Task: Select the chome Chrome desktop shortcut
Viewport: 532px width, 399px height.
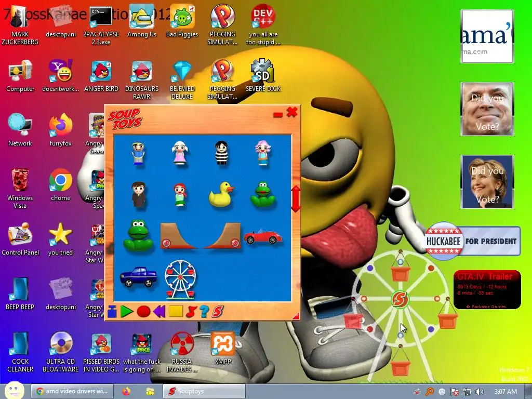Action: [x=60, y=185]
